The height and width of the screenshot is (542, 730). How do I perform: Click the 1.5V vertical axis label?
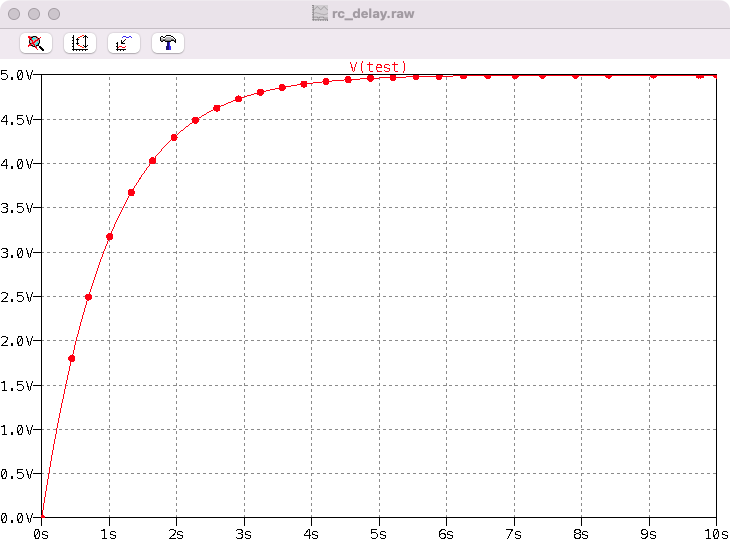coord(16,386)
